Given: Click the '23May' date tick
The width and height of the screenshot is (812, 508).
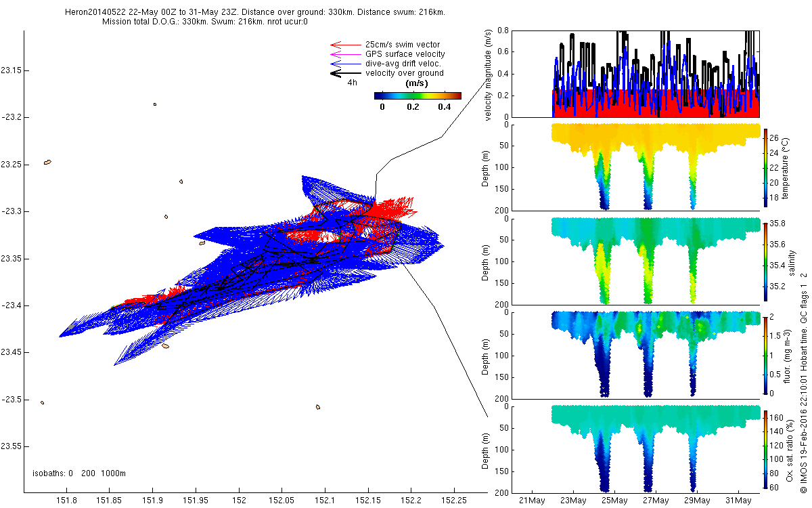Looking at the screenshot, I should [x=573, y=501].
